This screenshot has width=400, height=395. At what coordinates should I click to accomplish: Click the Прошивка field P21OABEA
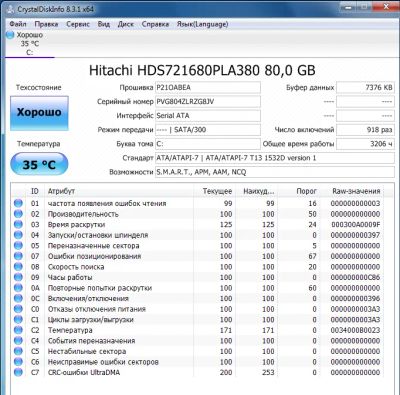[x=208, y=88]
